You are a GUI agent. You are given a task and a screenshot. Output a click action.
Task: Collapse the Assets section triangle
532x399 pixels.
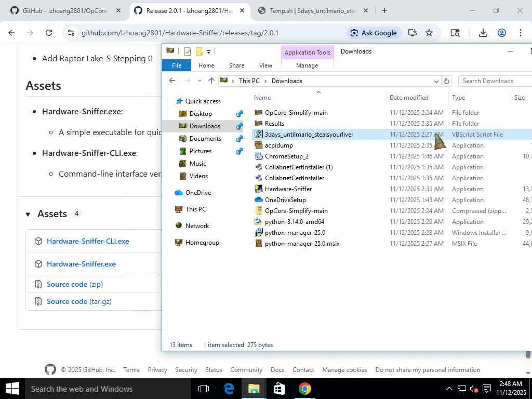[28, 215]
